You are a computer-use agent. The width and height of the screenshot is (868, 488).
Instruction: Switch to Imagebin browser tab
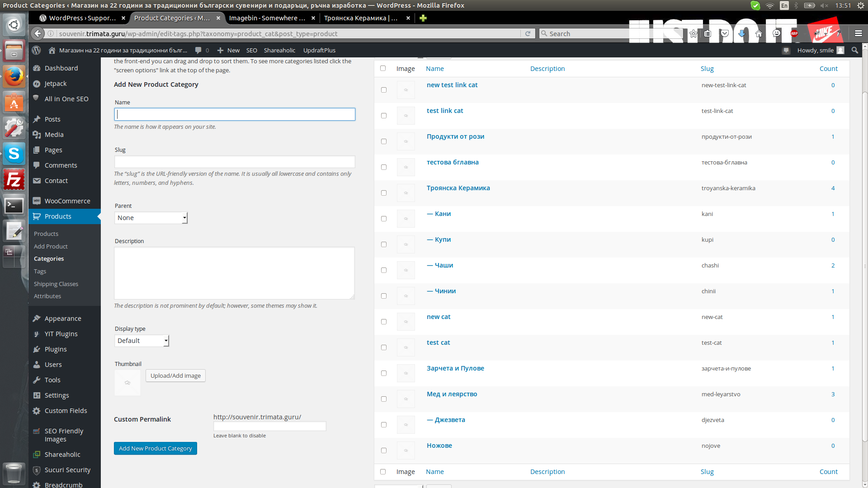point(267,18)
